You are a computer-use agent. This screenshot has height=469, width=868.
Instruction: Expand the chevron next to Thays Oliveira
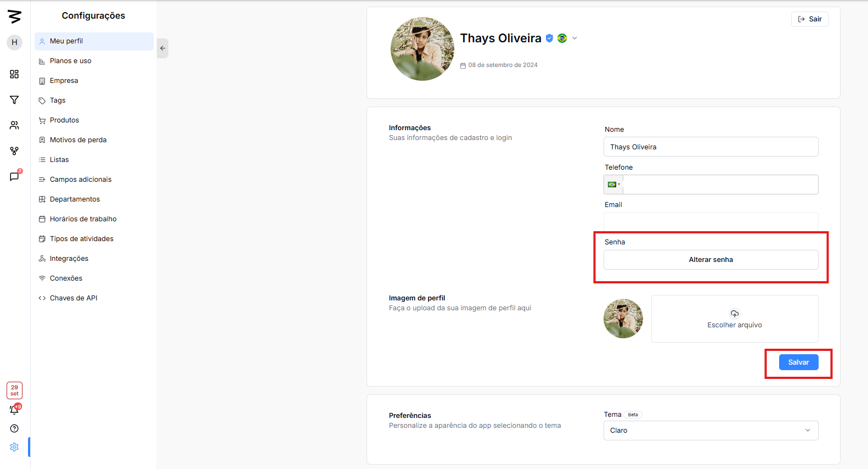click(574, 38)
